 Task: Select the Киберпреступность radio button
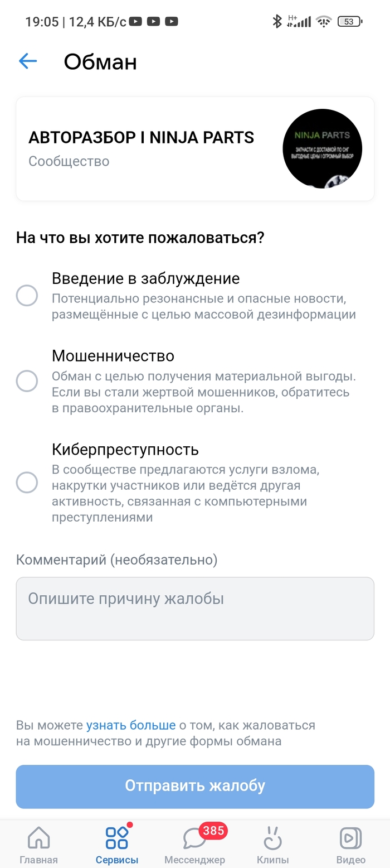point(27,482)
